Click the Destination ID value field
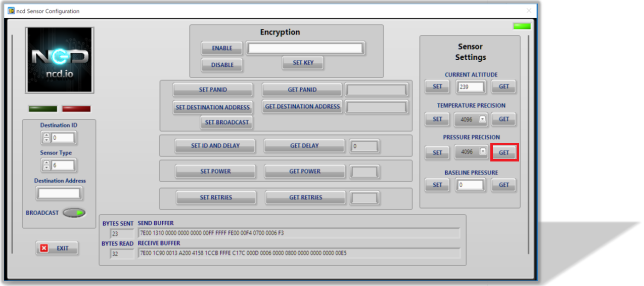Viewport: 644px width, 286px height. [63, 138]
